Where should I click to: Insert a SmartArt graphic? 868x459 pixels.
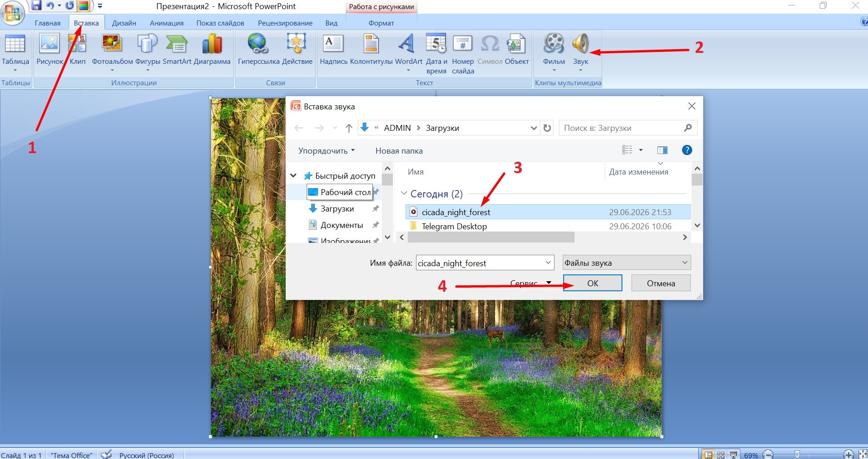pyautogui.click(x=177, y=50)
